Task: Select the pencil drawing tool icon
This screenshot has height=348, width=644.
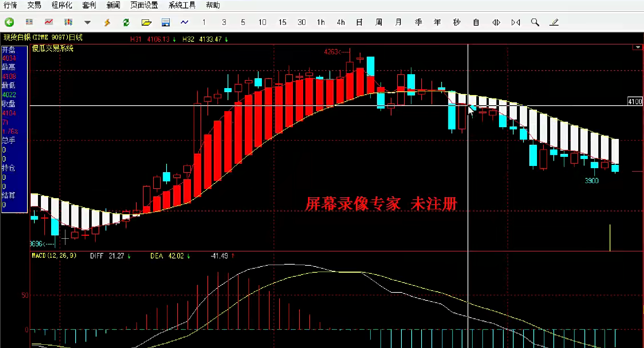Action: pos(554,22)
